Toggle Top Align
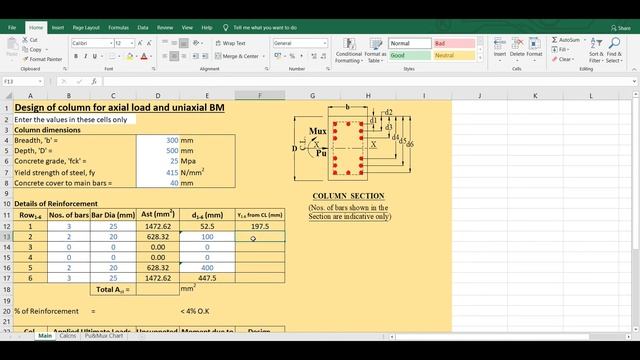 point(165,43)
